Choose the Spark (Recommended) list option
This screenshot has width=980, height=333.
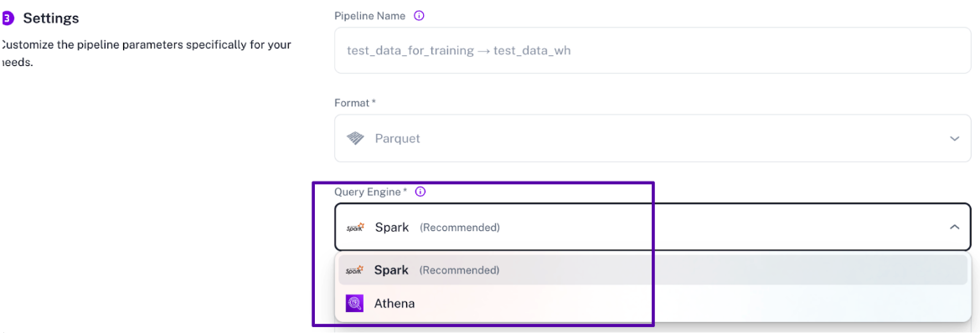pos(652,270)
